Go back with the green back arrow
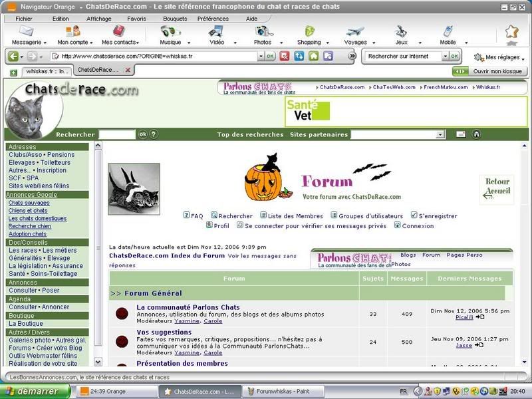 [x=13, y=57]
